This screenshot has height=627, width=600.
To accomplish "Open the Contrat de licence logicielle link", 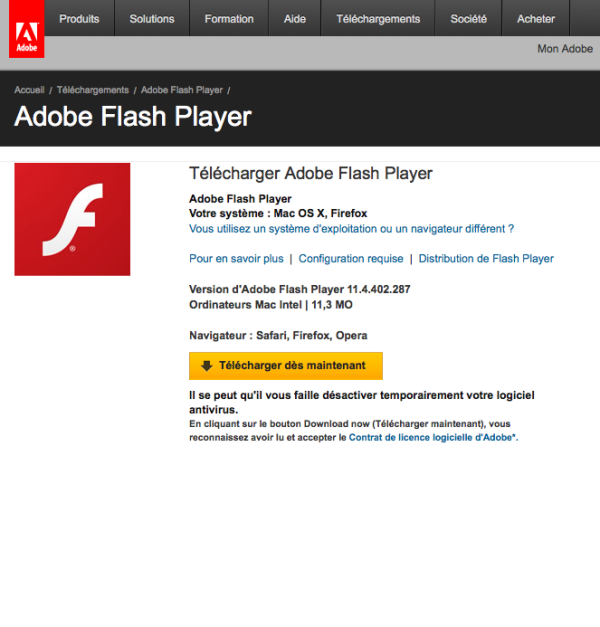I will coord(431,437).
